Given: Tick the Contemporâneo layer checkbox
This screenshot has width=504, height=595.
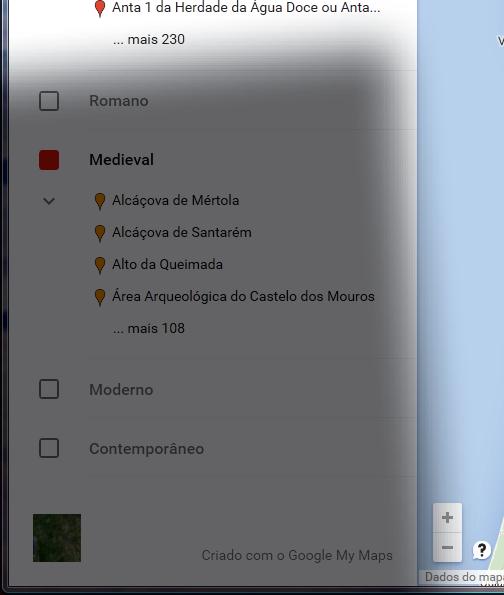Looking at the screenshot, I should pyautogui.click(x=49, y=448).
